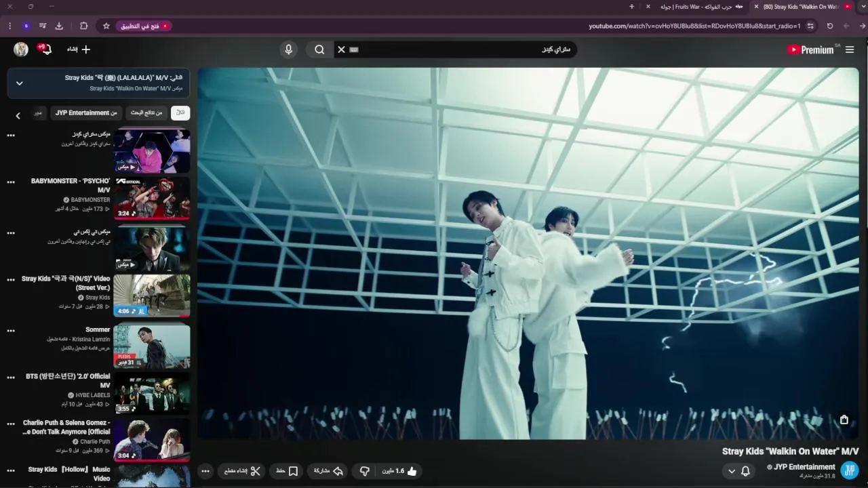
Task: Create a clip with scissors button
Action: point(242,471)
